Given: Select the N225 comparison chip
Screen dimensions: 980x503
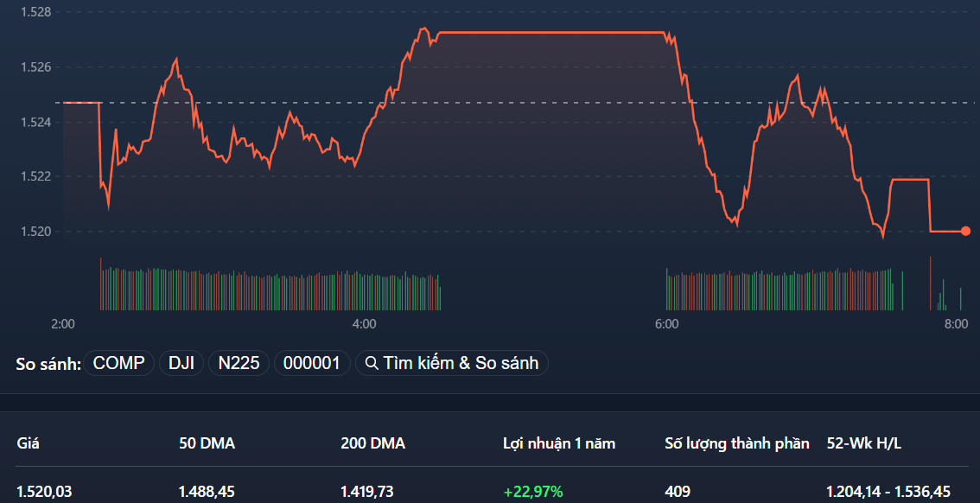Looking at the screenshot, I should pyautogui.click(x=239, y=363).
